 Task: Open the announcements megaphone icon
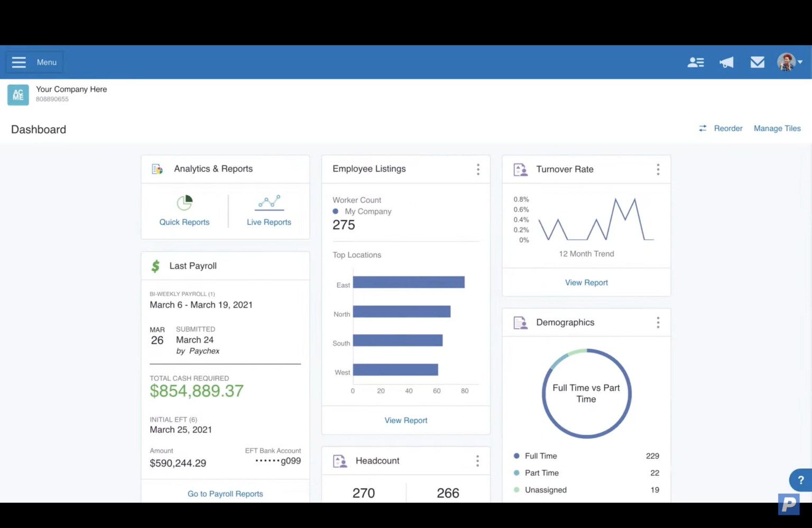pos(726,62)
